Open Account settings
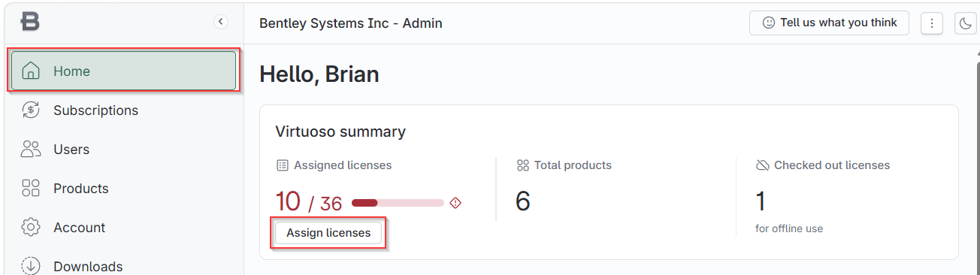The height and width of the screenshot is (275, 980). pos(124,228)
